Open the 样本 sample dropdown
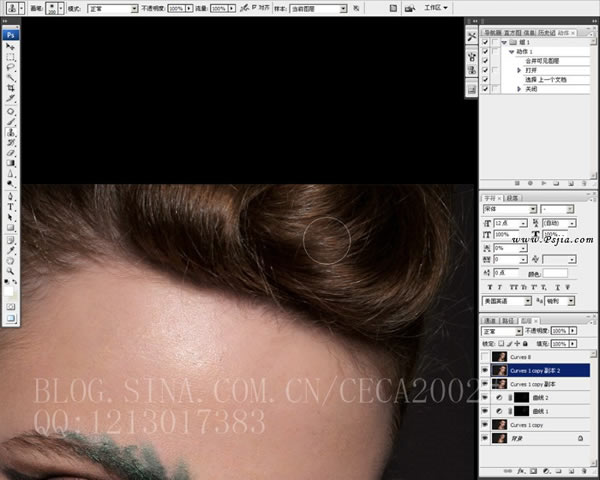 pos(318,8)
